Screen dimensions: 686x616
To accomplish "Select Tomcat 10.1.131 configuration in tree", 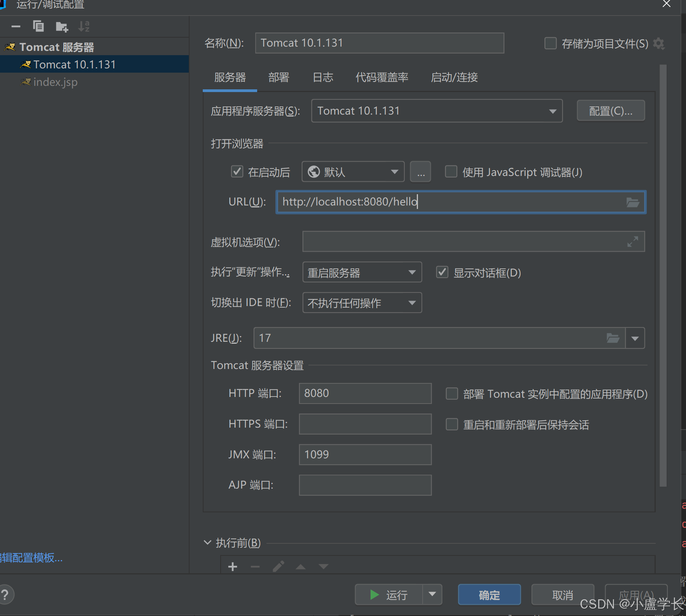I will click(x=94, y=64).
